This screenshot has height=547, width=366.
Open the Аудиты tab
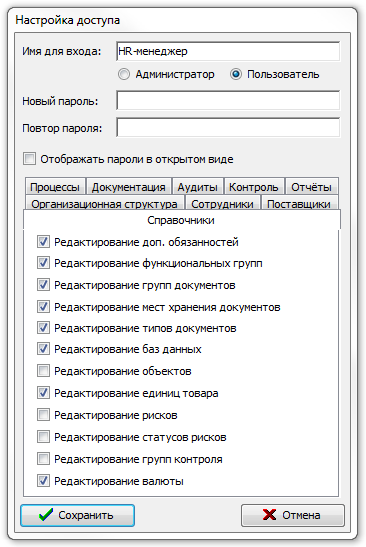(197, 187)
